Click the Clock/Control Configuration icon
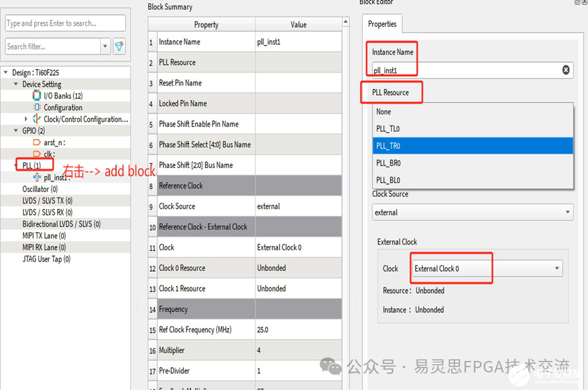The image size is (588, 390). click(37, 119)
